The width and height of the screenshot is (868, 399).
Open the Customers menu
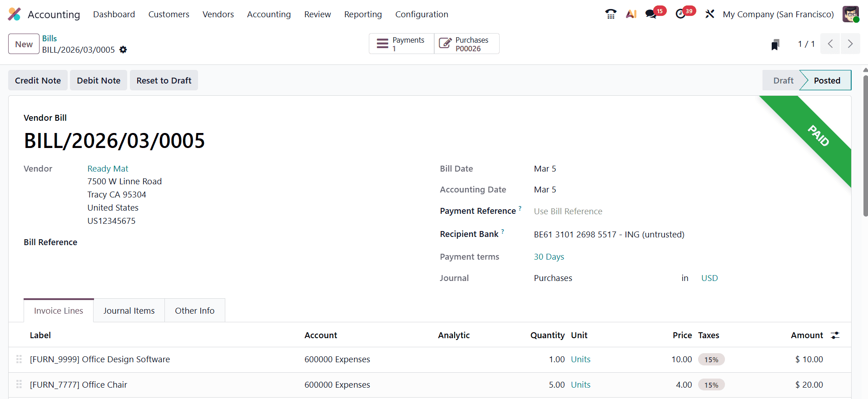[x=169, y=14]
